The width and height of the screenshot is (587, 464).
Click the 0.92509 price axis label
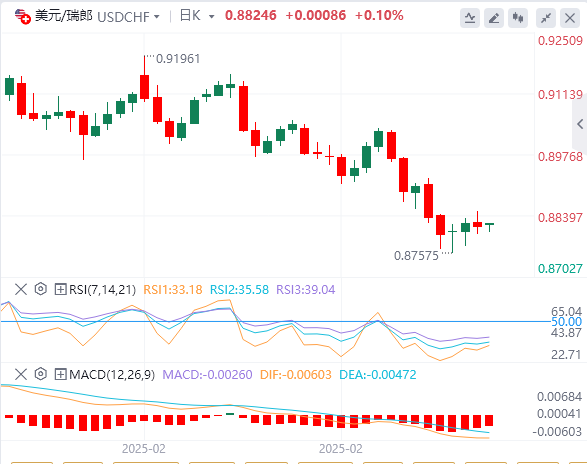click(x=560, y=40)
